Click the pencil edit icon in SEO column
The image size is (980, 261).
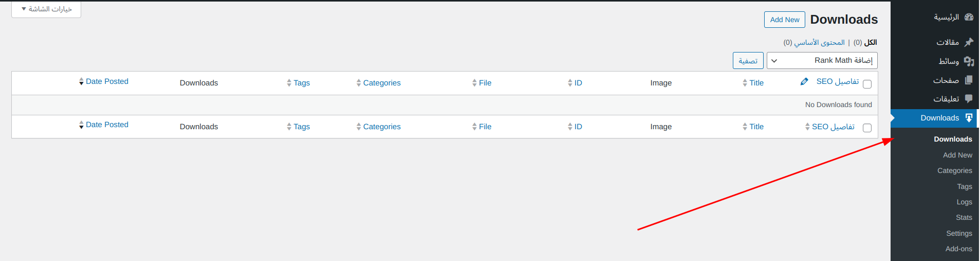[804, 82]
